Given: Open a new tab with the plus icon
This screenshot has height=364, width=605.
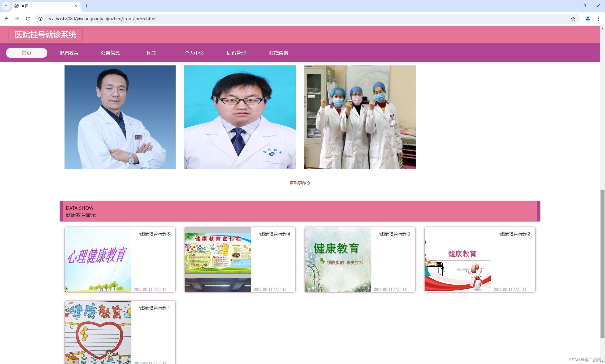Looking at the screenshot, I should pyautogui.click(x=86, y=6).
